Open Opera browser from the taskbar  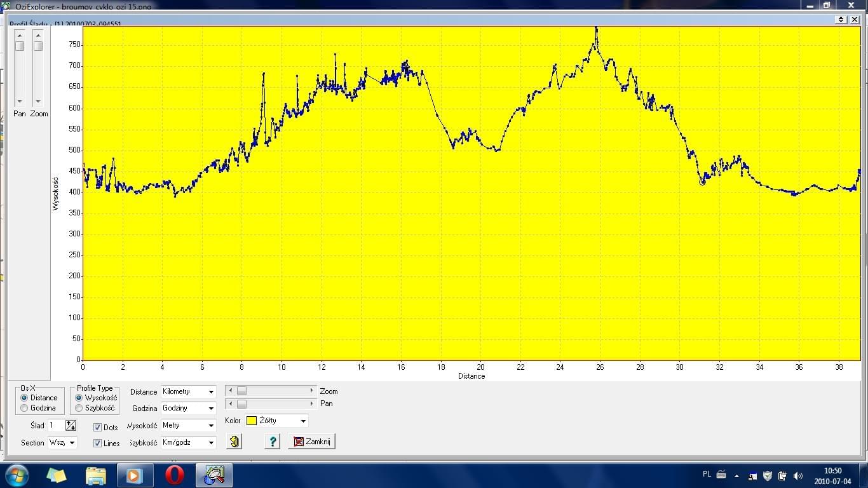coord(175,475)
